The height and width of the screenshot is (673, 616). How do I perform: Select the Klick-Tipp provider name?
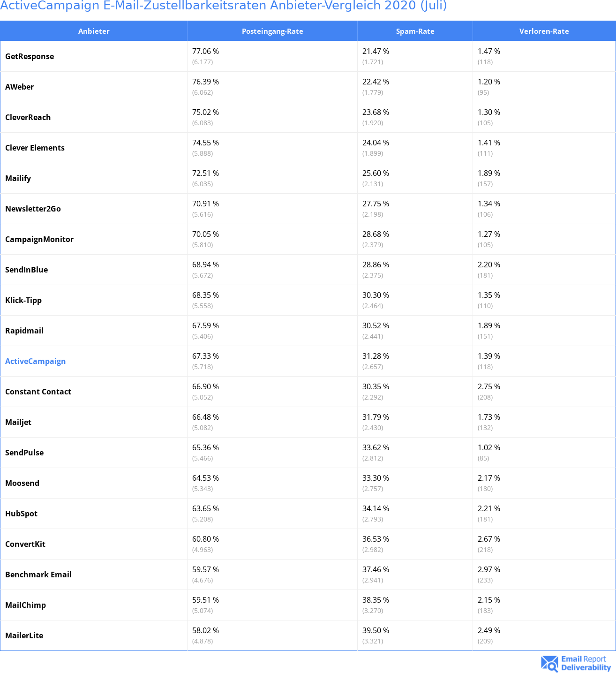point(23,300)
